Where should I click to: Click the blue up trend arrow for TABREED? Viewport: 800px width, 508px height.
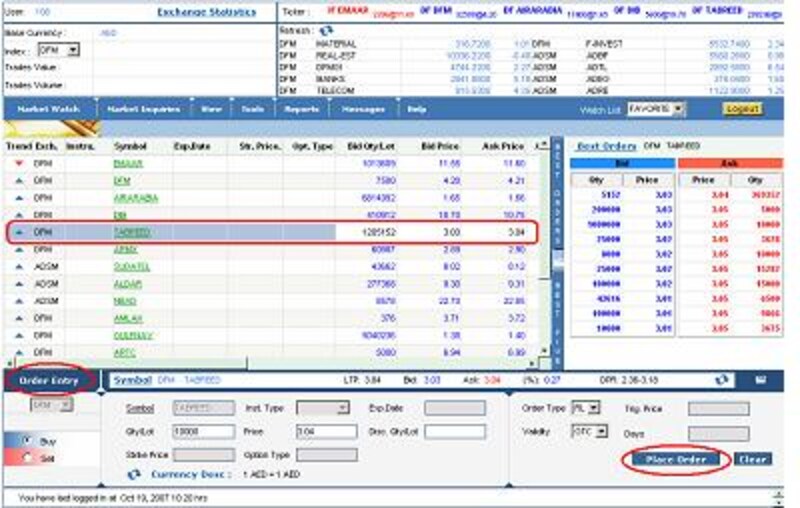[20, 232]
